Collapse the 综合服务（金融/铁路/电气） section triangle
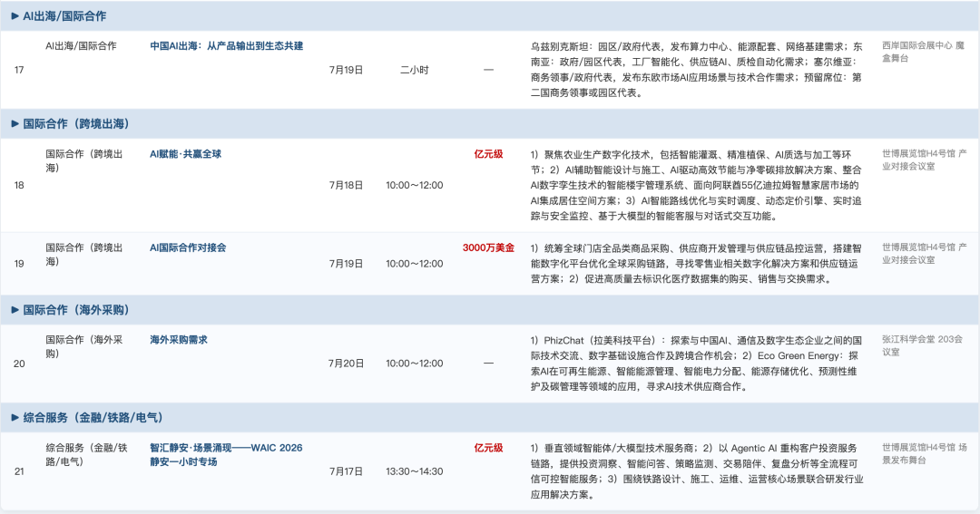 tap(15, 418)
